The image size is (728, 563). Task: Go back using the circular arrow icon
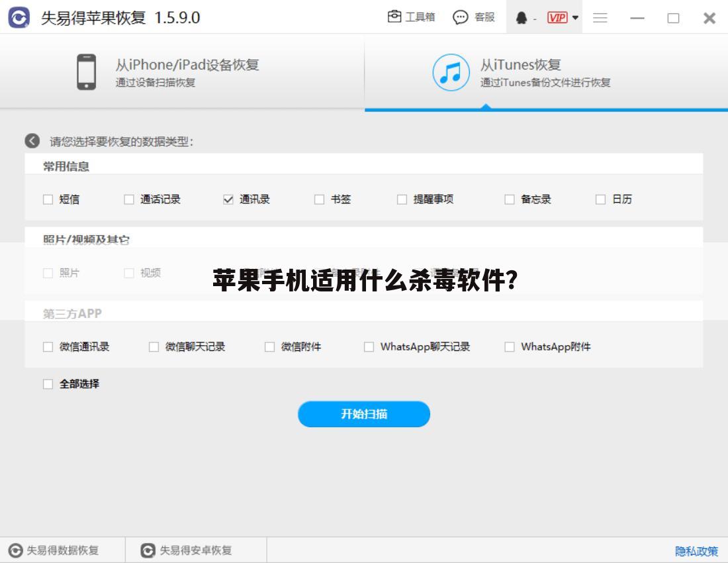[31, 140]
